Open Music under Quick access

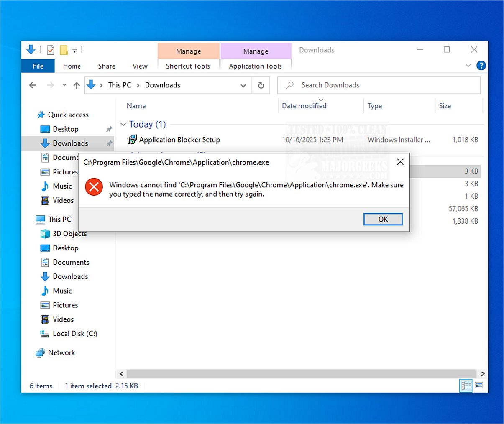click(x=62, y=186)
